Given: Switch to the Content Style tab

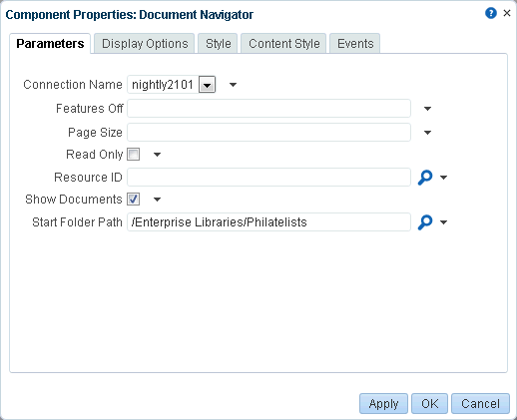Looking at the screenshot, I should click(x=283, y=44).
